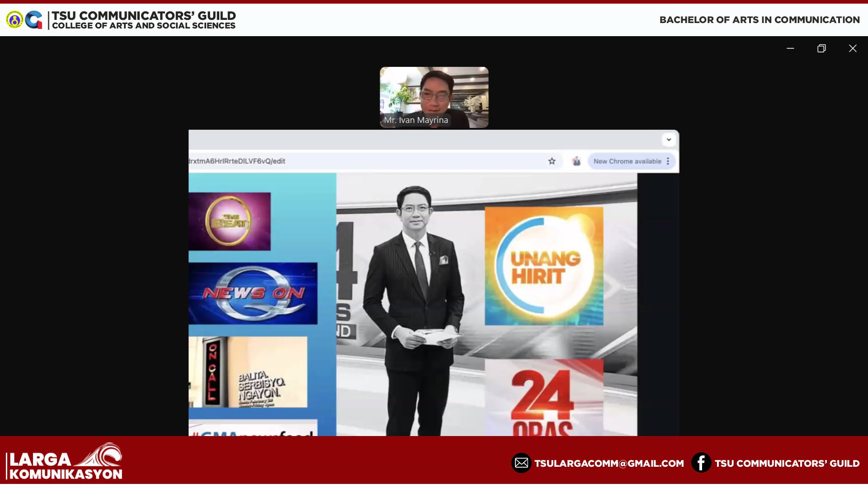Click the New Chrome available button
The width and height of the screenshot is (868, 488).
point(627,161)
